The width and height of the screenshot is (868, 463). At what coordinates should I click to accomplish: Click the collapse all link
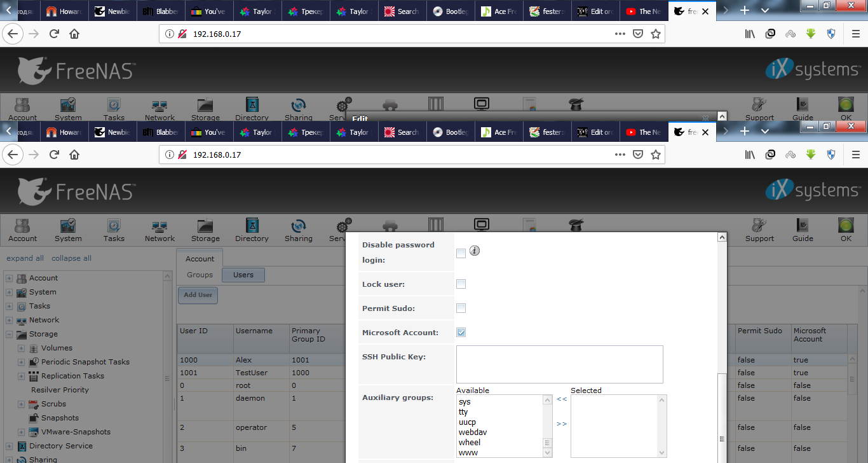[71, 258]
